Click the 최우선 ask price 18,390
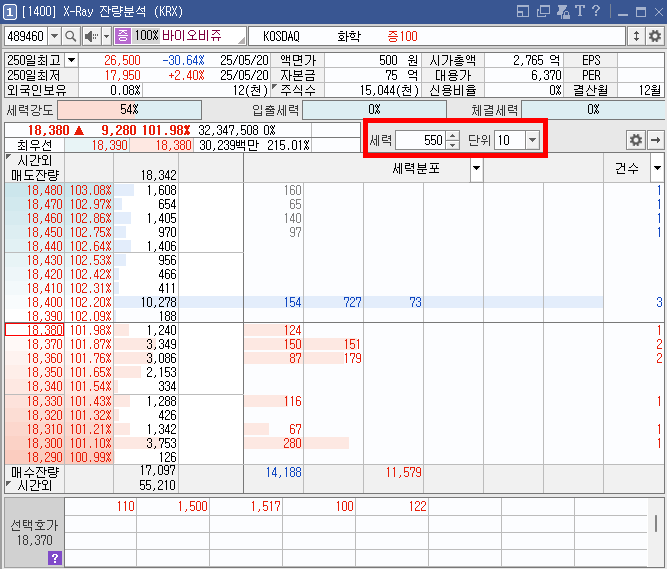This screenshot has height=569, width=667. [97, 145]
